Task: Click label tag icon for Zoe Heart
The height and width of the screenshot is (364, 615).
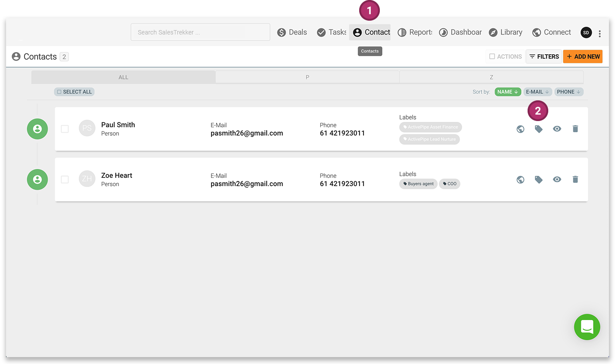Action: pyautogui.click(x=539, y=179)
